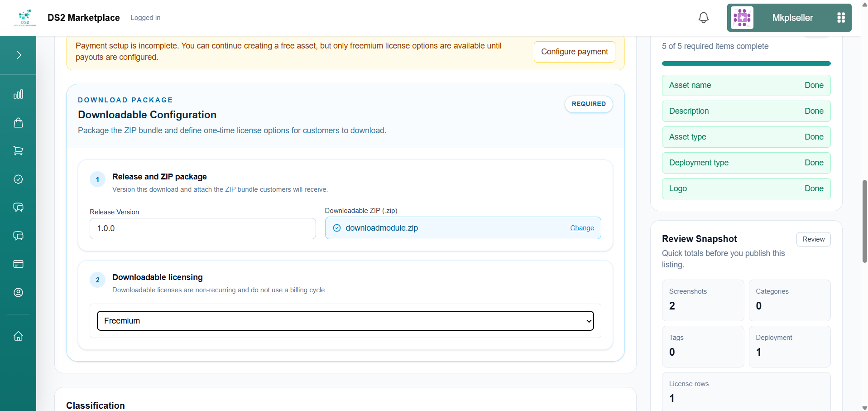Click the Asset type checklist item
This screenshot has width=868, height=411.
pyautogui.click(x=746, y=137)
